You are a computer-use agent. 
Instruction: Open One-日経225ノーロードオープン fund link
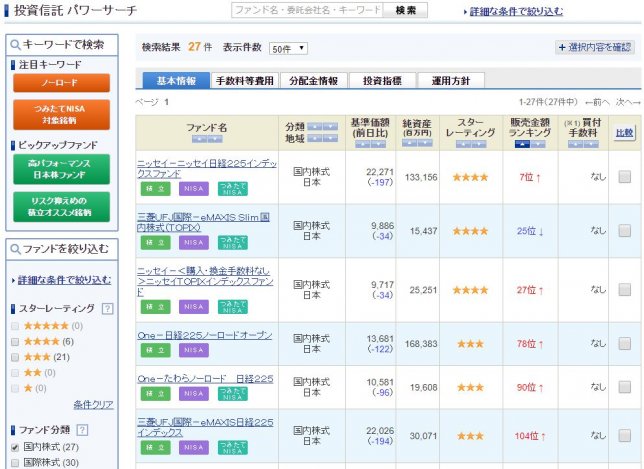[x=205, y=335]
